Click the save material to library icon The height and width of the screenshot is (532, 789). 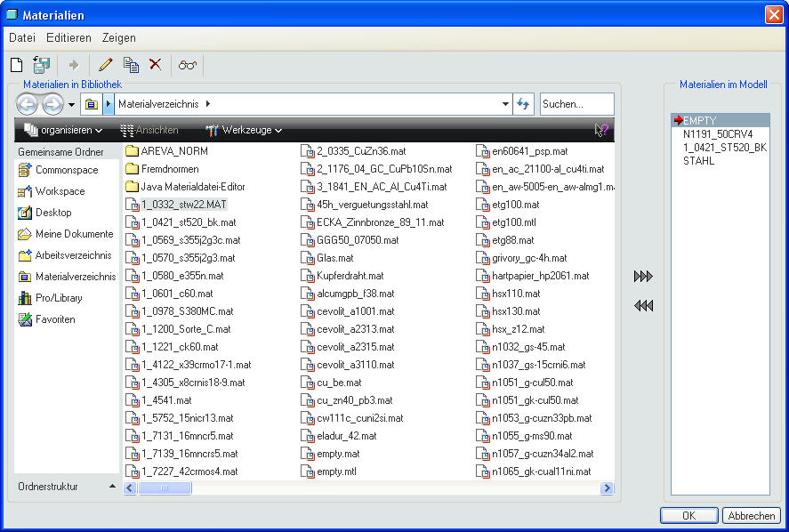point(41,65)
